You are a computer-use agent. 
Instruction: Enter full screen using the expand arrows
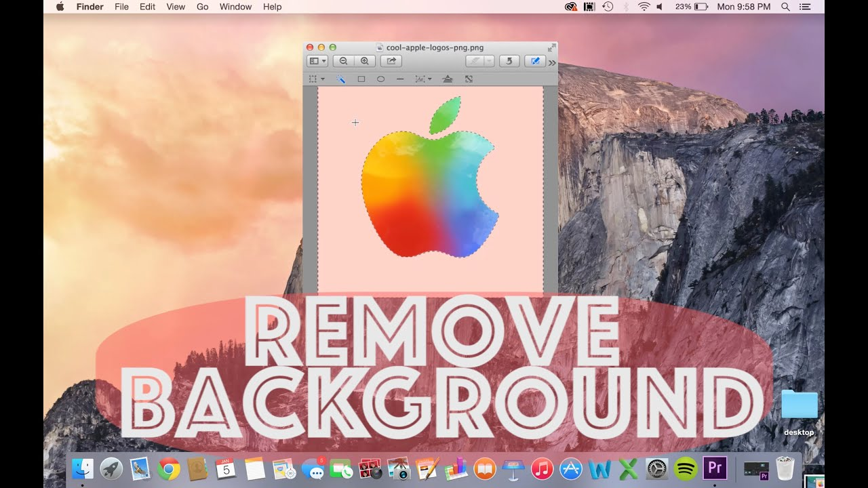pyautogui.click(x=551, y=47)
